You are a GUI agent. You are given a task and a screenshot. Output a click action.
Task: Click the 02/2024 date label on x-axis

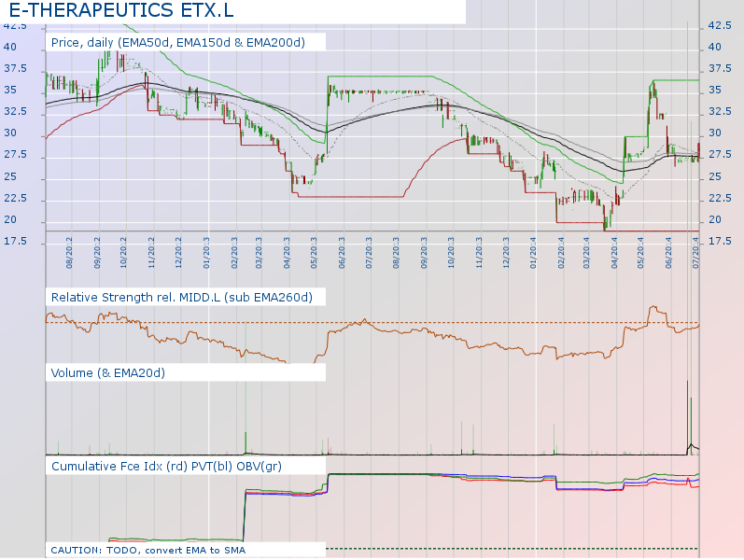(561, 253)
